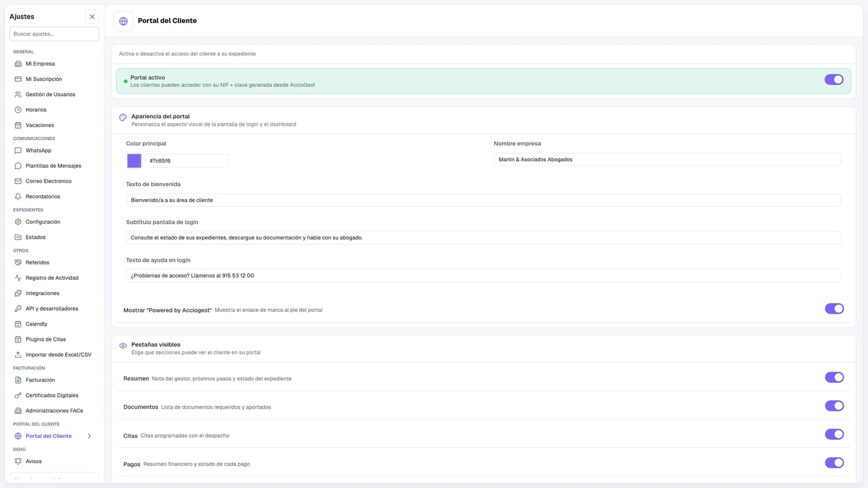Click the Subtítulo pantalla de login field
The width and height of the screenshot is (868, 488).
(484, 237)
